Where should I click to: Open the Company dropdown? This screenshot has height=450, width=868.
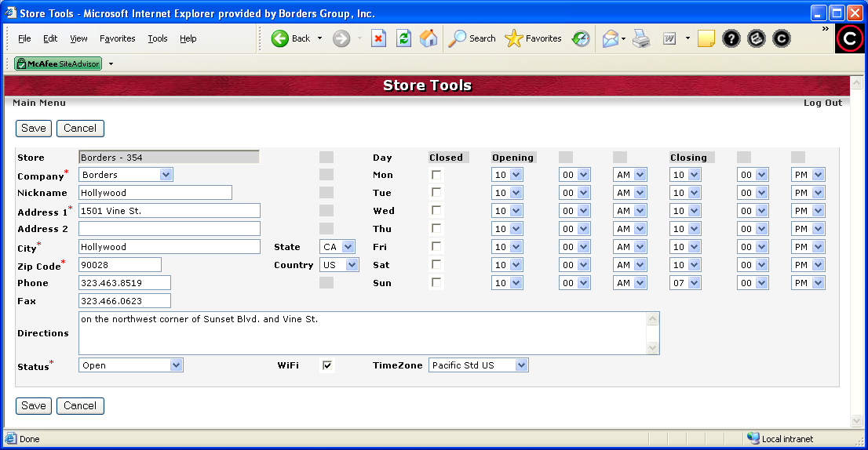click(126, 175)
